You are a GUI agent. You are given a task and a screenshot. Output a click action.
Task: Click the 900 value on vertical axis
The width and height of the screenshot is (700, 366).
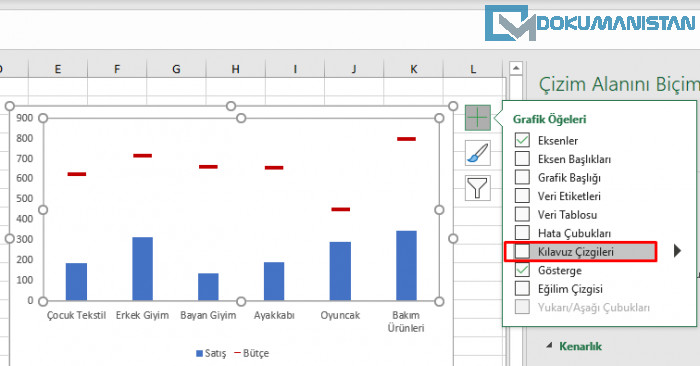point(25,118)
